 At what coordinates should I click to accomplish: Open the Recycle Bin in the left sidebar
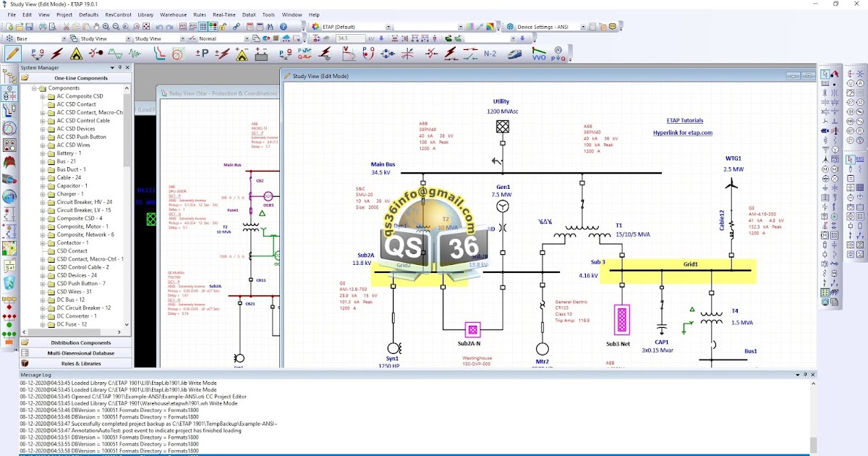tap(9, 283)
